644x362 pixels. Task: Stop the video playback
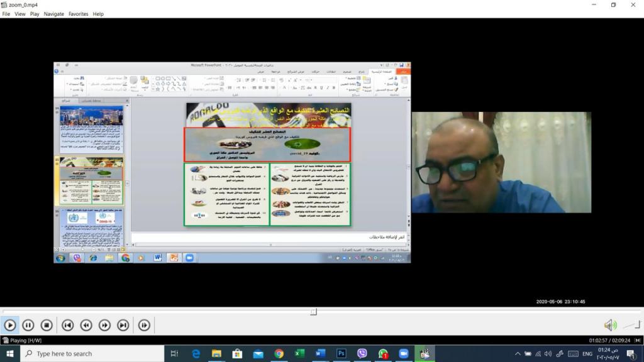(47, 325)
